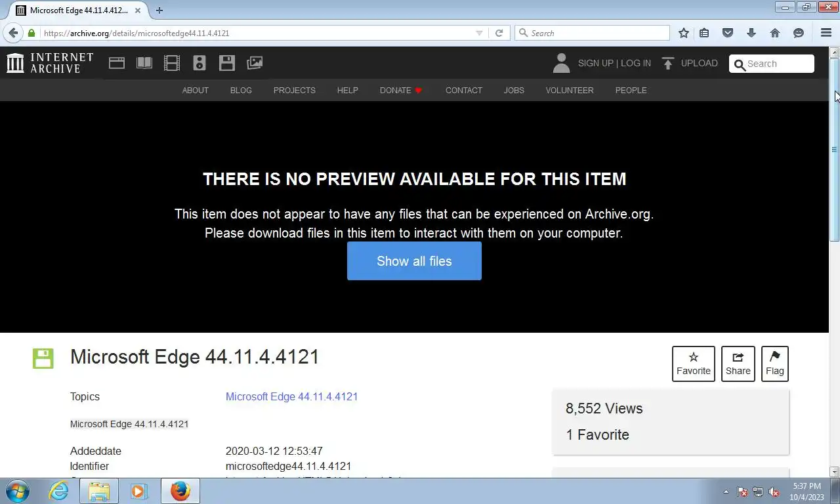Click the Internet Archive logo
The image size is (840, 504).
(x=50, y=63)
